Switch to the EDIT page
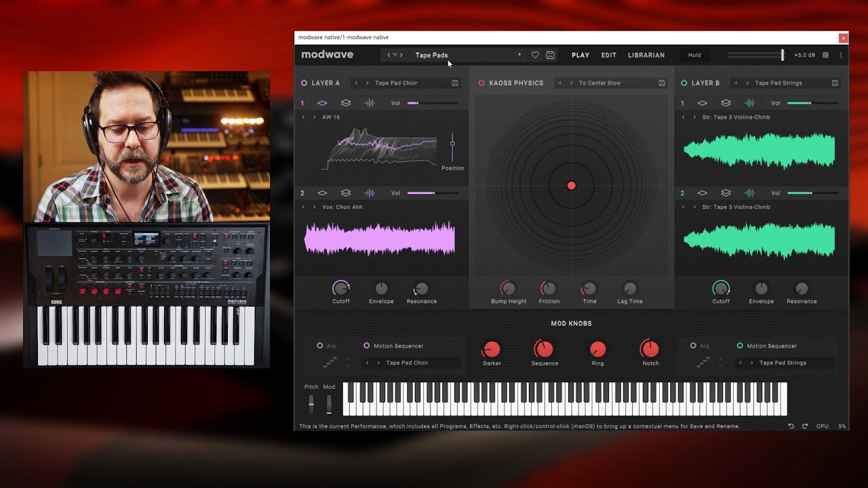The height and width of the screenshot is (488, 868). (x=609, y=55)
